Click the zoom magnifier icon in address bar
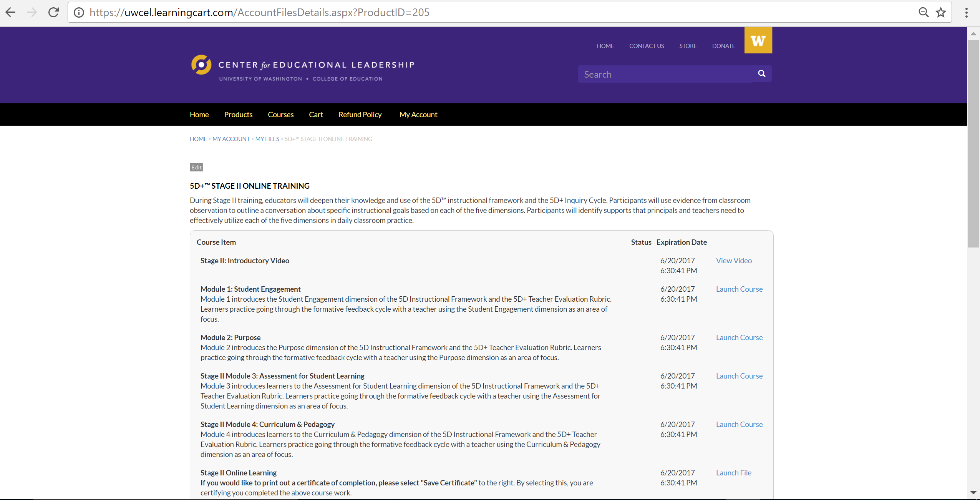This screenshot has height=500, width=980. click(x=924, y=12)
